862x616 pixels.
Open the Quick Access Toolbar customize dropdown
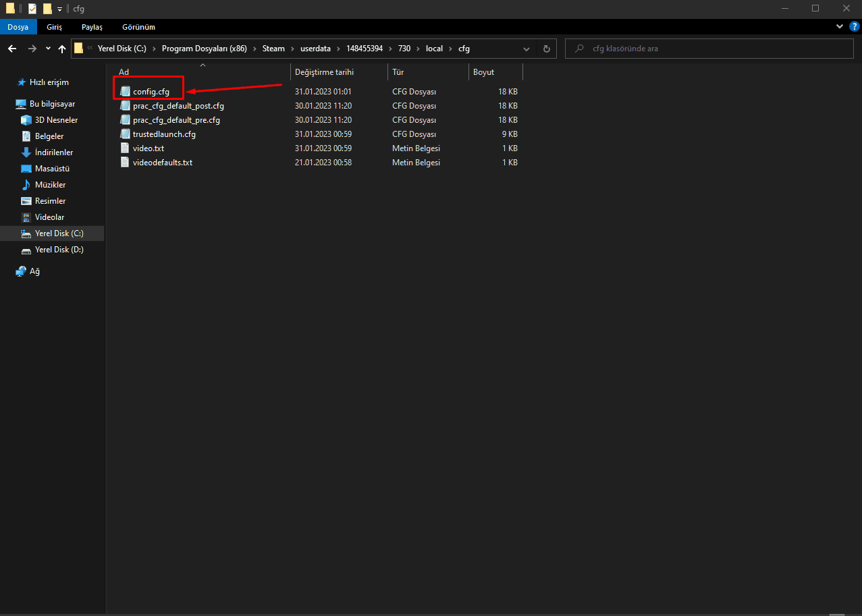pos(59,9)
